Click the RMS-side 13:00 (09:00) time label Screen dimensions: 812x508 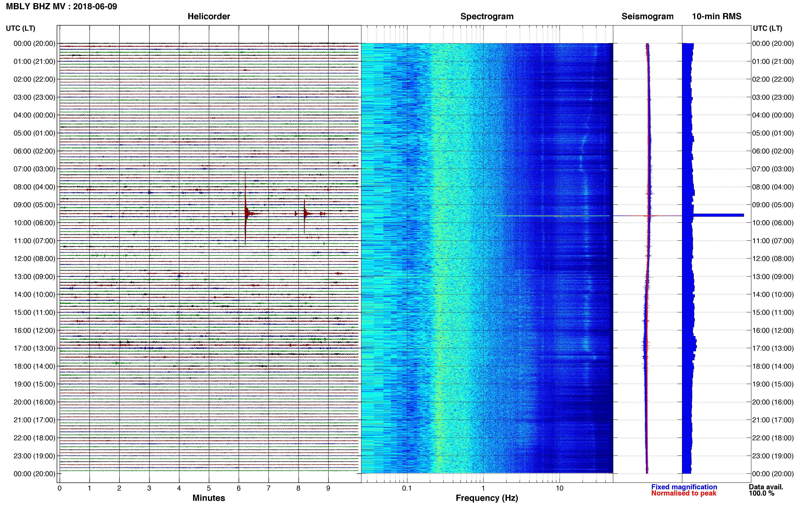click(773, 277)
